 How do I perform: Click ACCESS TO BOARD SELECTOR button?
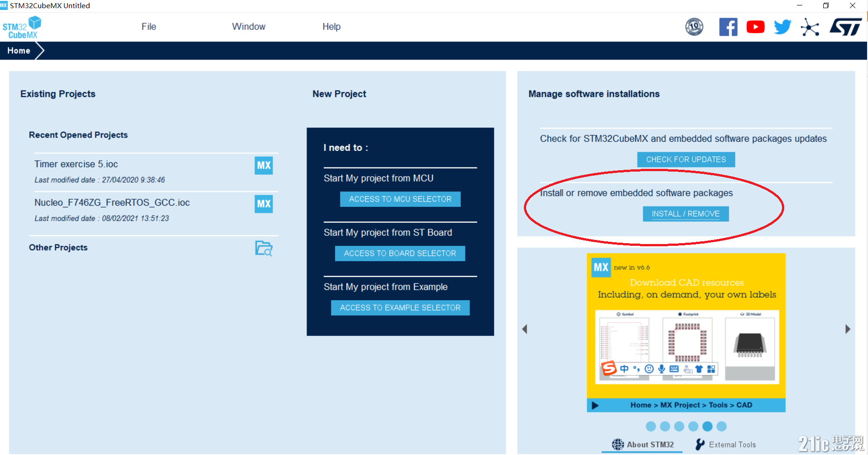click(x=400, y=254)
